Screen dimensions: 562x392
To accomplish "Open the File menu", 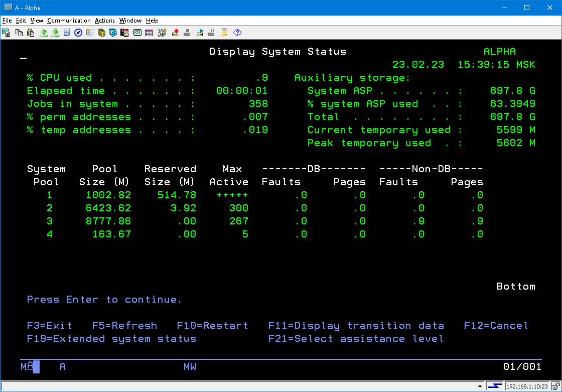I will pos(7,21).
